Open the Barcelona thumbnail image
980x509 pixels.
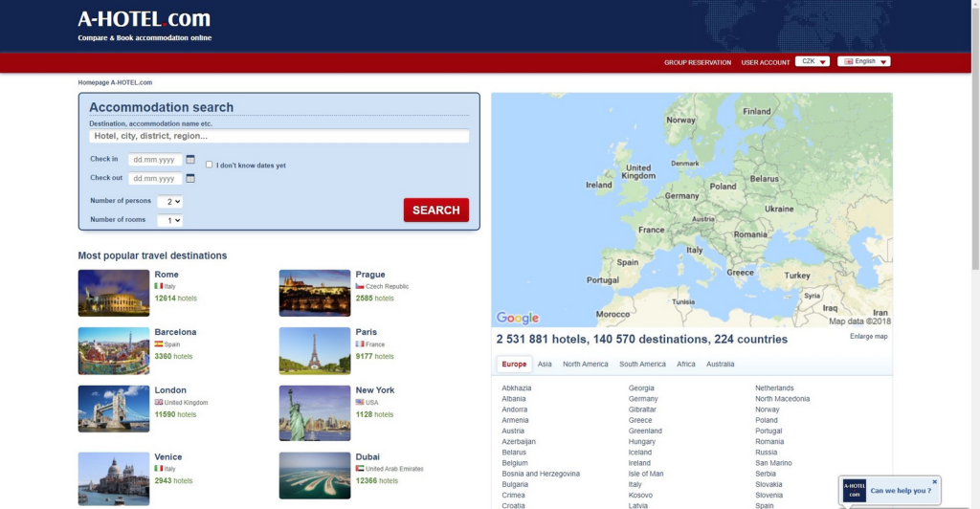[x=114, y=351]
